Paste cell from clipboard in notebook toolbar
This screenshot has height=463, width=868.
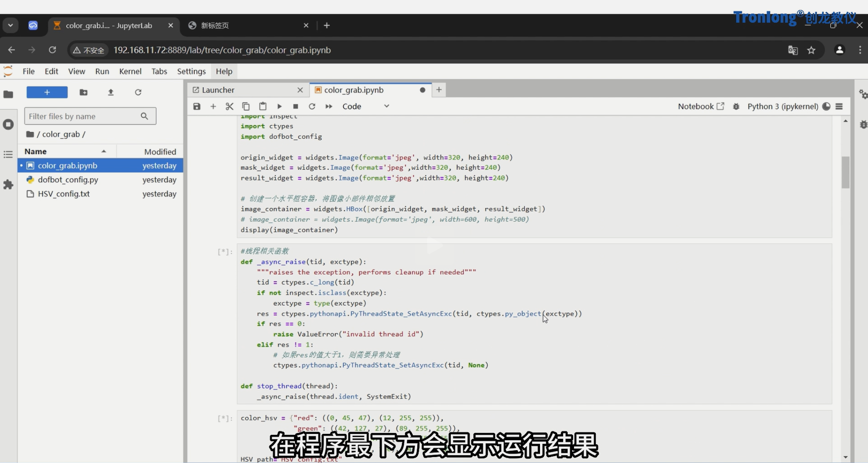point(263,106)
